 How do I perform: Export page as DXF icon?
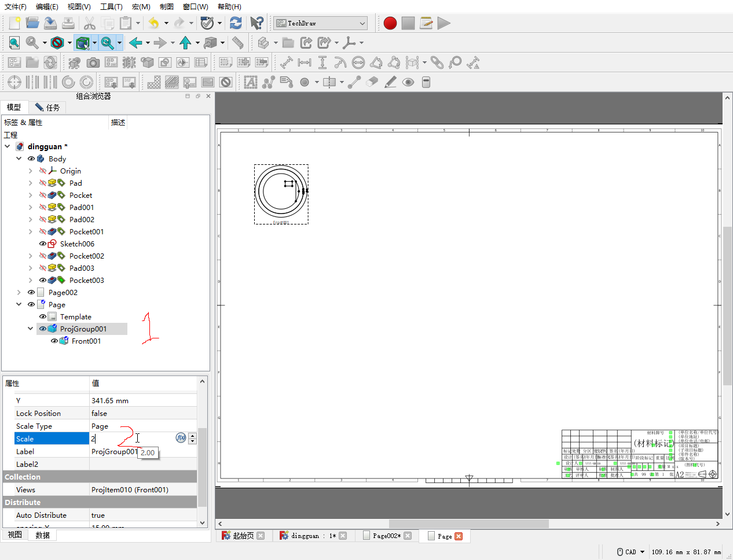click(x=129, y=82)
